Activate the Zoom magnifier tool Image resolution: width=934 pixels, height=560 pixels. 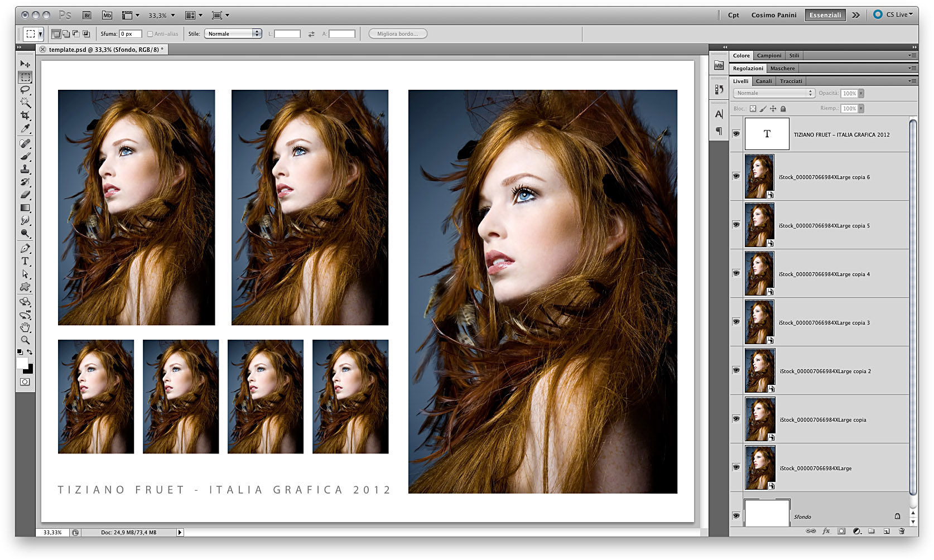25,340
